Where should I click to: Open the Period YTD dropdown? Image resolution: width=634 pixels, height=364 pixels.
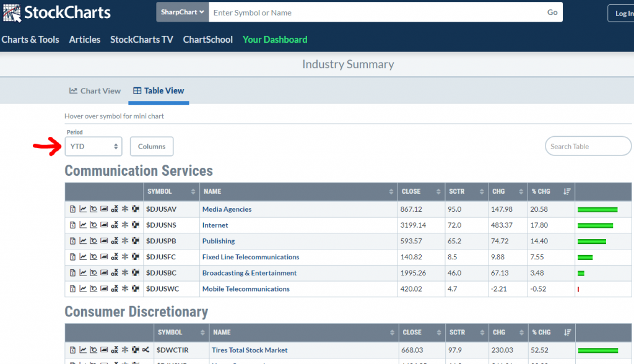(x=93, y=147)
